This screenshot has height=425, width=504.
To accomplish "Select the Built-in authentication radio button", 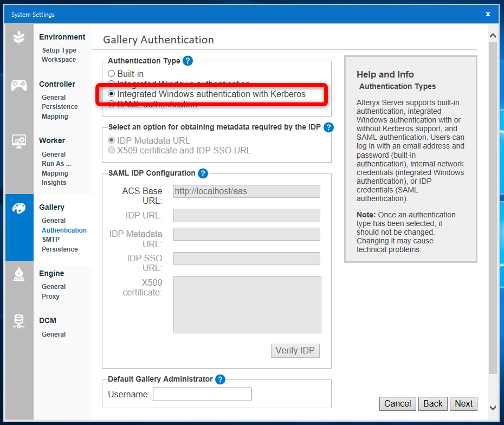I will point(112,73).
